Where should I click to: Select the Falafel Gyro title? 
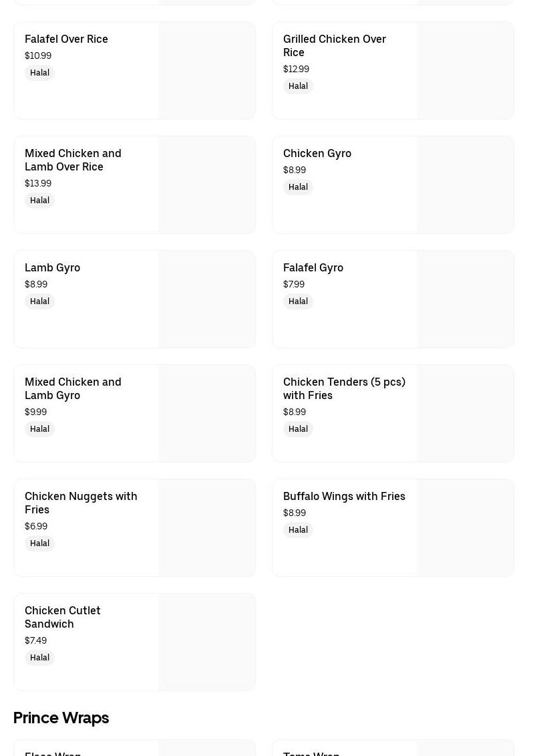point(313,268)
